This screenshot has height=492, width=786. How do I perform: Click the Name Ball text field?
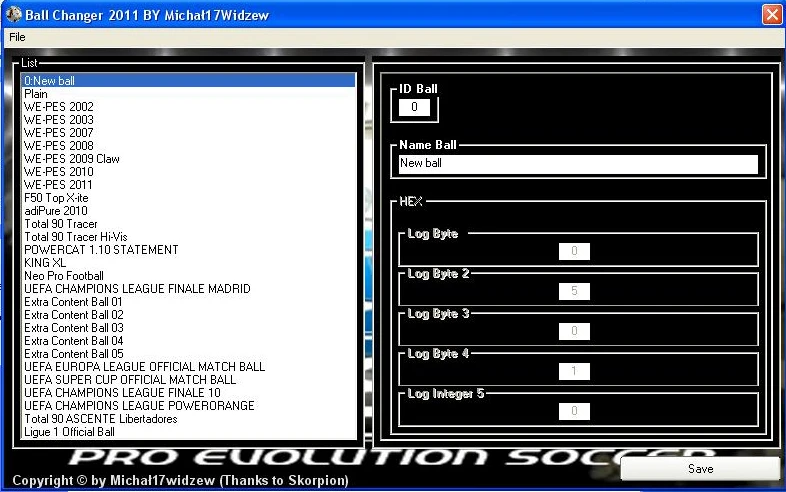click(x=578, y=164)
